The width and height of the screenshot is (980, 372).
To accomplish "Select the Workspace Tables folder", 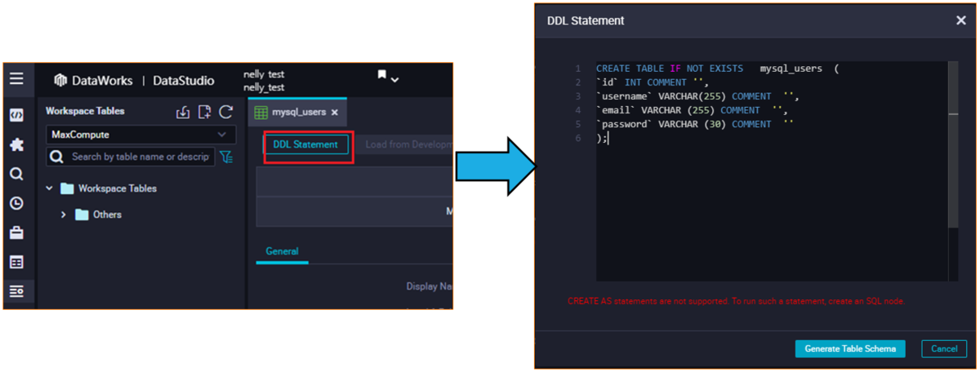I will point(109,188).
